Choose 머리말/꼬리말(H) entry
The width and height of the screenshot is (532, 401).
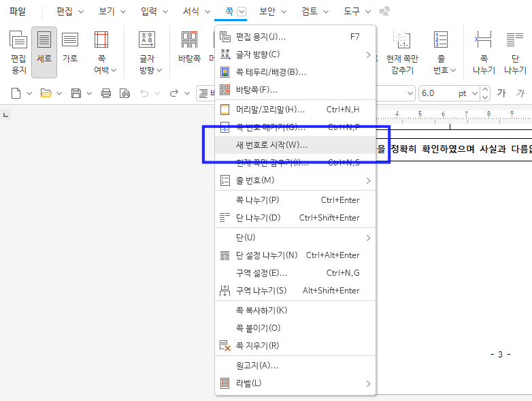pos(295,110)
